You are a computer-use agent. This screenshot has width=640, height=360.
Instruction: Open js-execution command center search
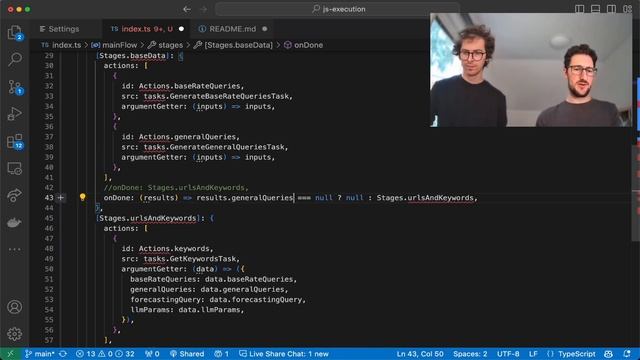[x=338, y=9]
